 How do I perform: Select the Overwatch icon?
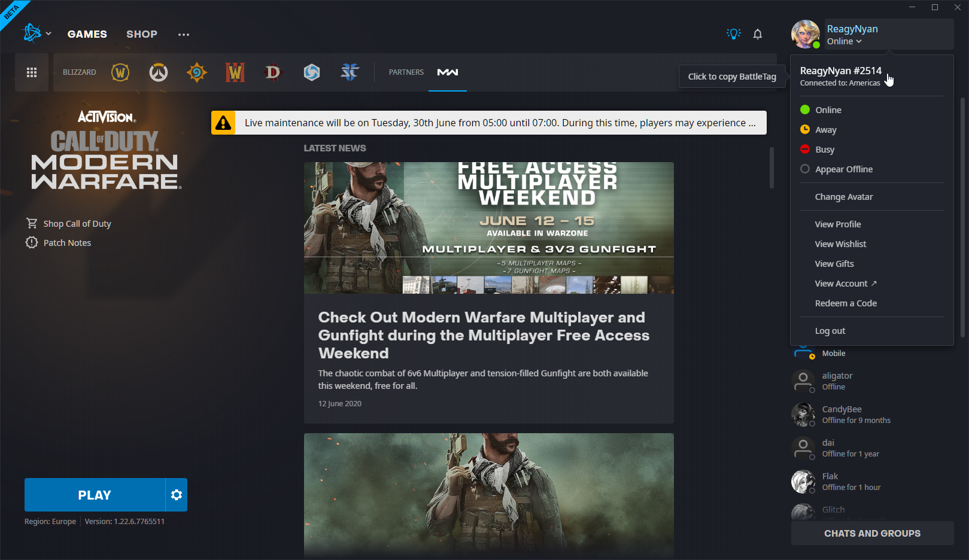coord(159,72)
